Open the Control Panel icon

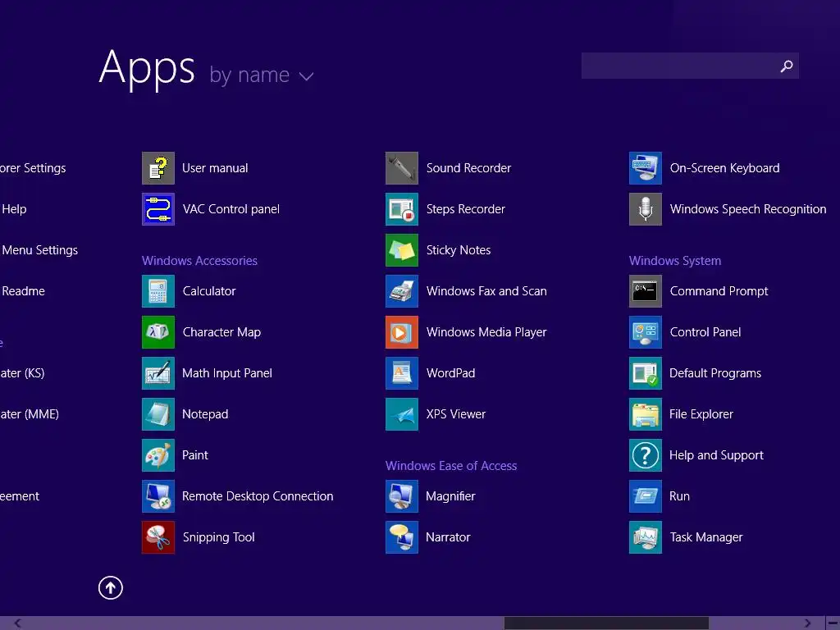click(646, 332)
